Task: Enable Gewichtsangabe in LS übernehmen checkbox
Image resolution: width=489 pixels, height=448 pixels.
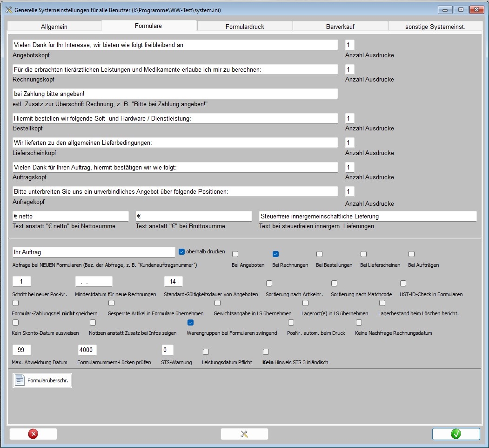Action: [218, 303]
